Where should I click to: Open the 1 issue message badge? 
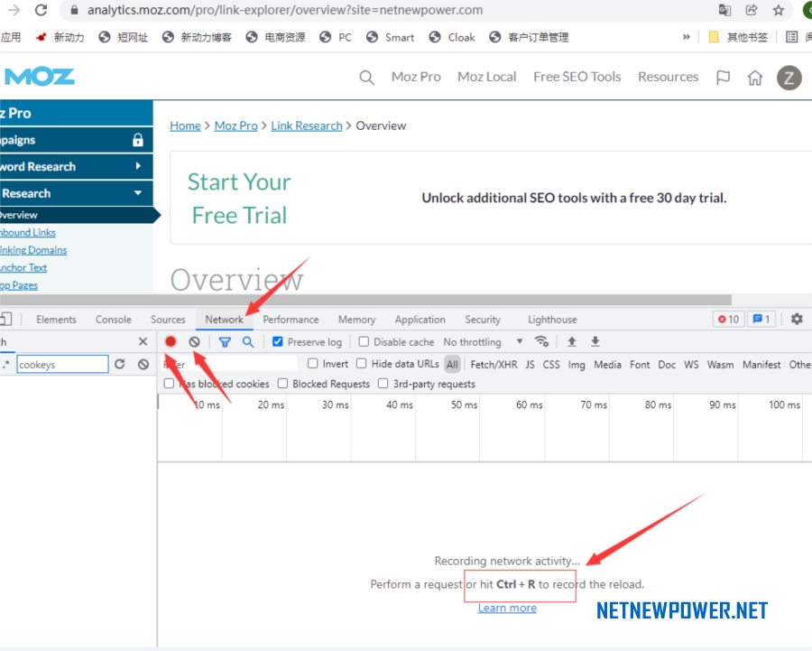click(761, 320)
